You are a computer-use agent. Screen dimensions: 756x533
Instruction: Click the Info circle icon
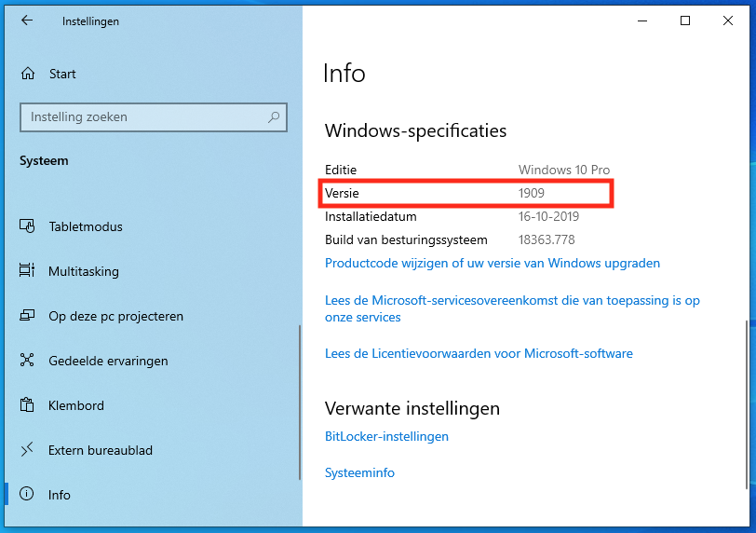(28, 495)
